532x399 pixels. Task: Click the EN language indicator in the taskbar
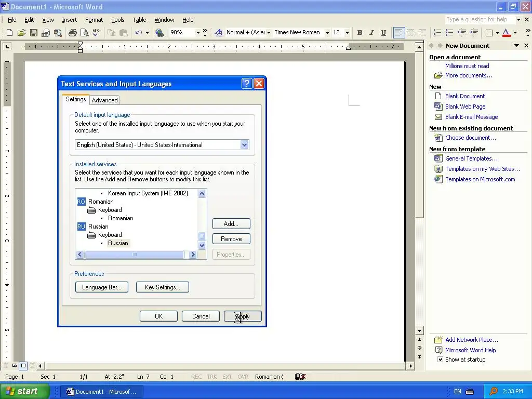click(x=457, y=391)
